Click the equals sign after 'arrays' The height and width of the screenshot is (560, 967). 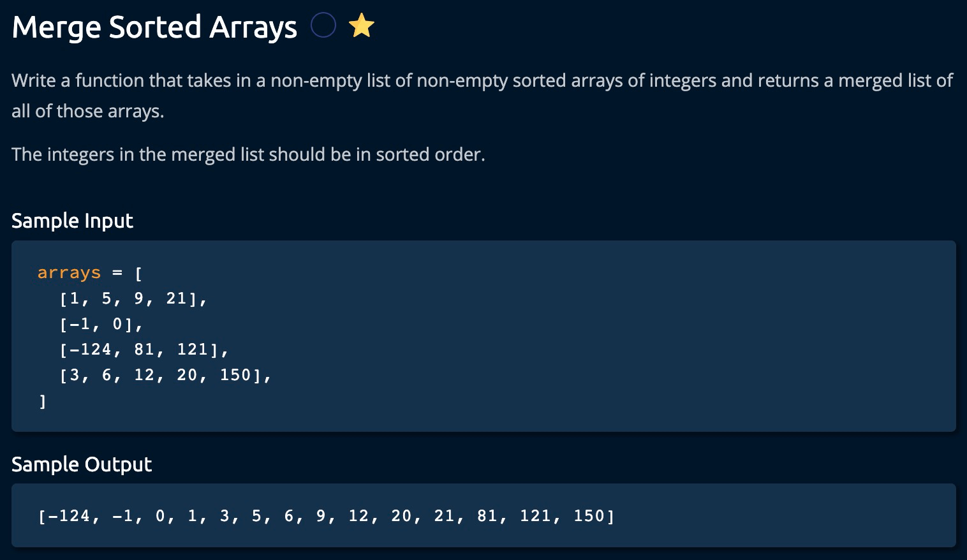[x=117, y=273]
